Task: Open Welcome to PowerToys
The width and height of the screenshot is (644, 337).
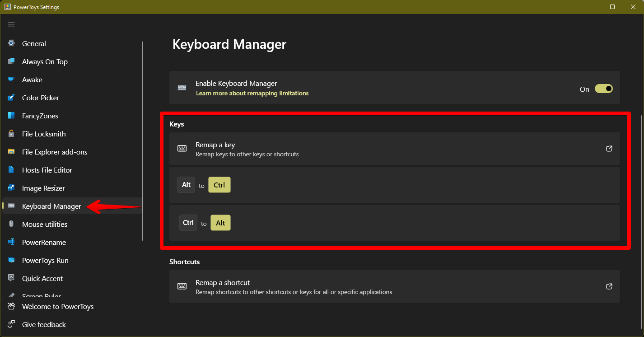Action: pyautogui.click(x=58, y=306)
